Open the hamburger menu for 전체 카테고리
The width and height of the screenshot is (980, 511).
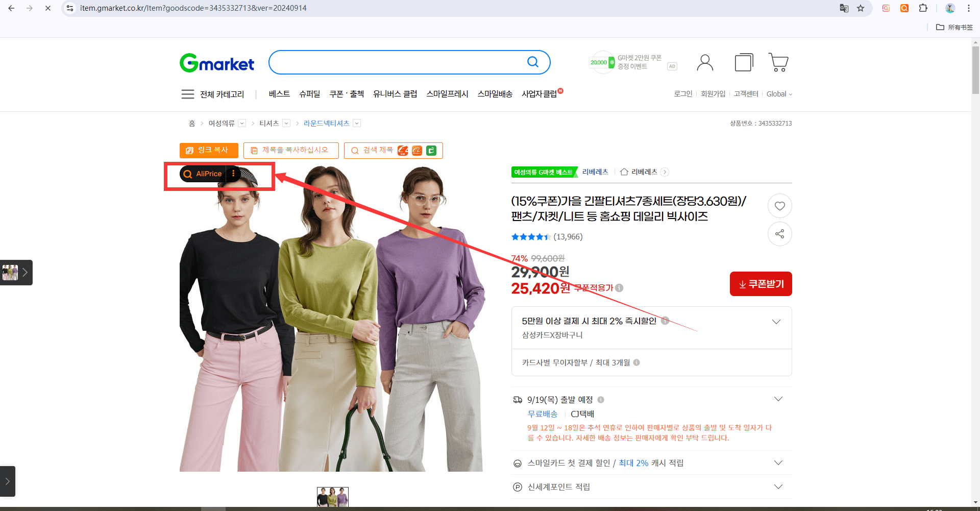click(x=187, y=94)
